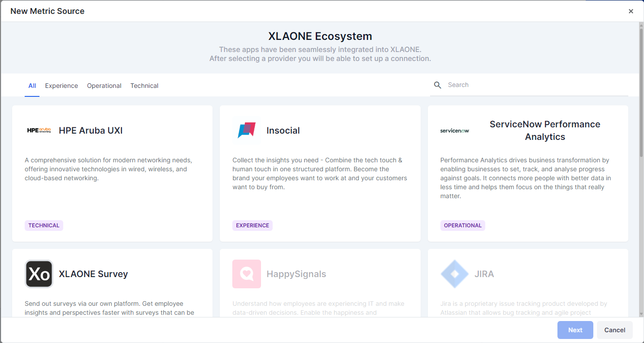
Task: Click the scrollbar down arrow
Action: pyautogui.click(x=641, y=314)
